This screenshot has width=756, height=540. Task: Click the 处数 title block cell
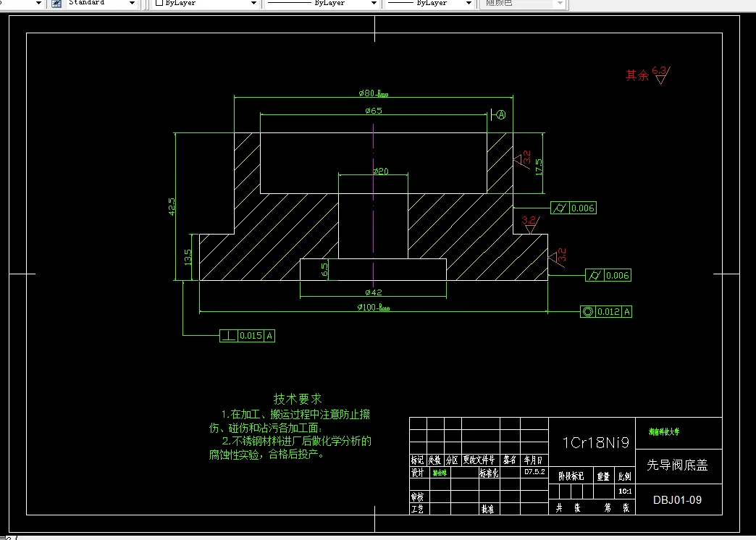pyautogui.click(x=435, y=460)
